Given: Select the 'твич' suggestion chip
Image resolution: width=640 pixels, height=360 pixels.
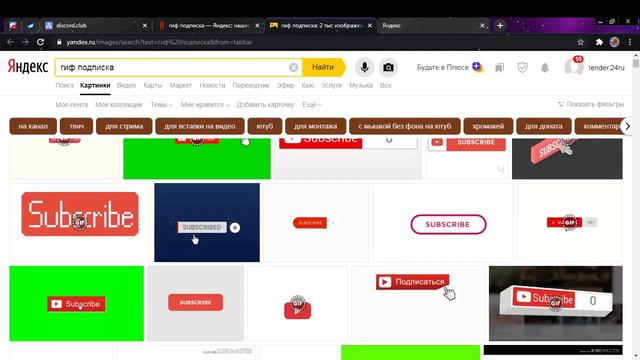Looking at the screenshot, I should coord(76,126).
